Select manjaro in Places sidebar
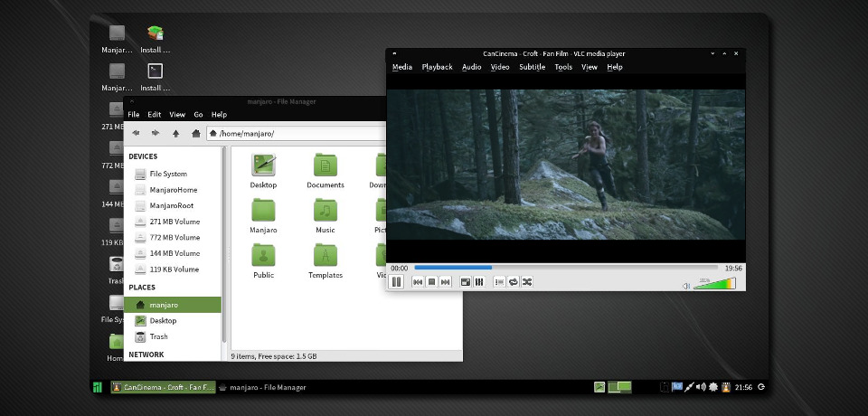Screen dimensions: 868x416 (172, 305)
